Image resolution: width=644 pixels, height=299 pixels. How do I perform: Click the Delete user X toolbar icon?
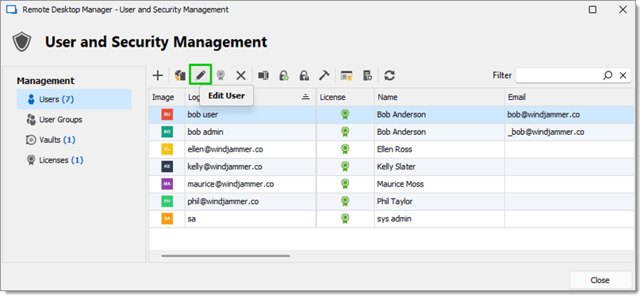[x=240, y=75]
